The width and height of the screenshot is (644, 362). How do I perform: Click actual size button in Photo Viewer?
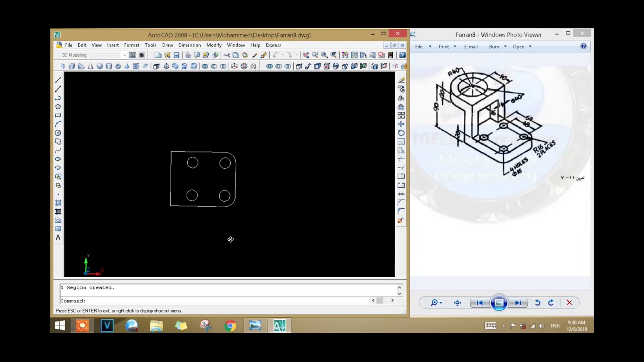tap(457, 303)
